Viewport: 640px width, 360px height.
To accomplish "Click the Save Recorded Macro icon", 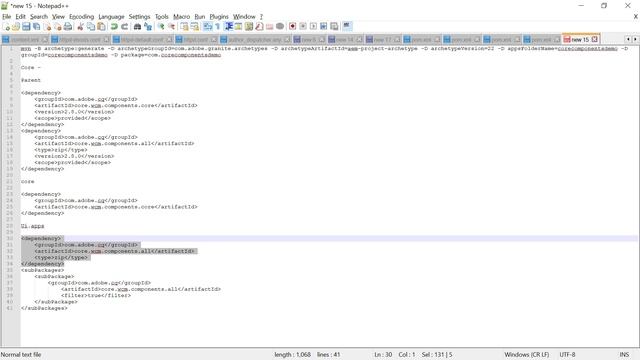I will point(334,27).
